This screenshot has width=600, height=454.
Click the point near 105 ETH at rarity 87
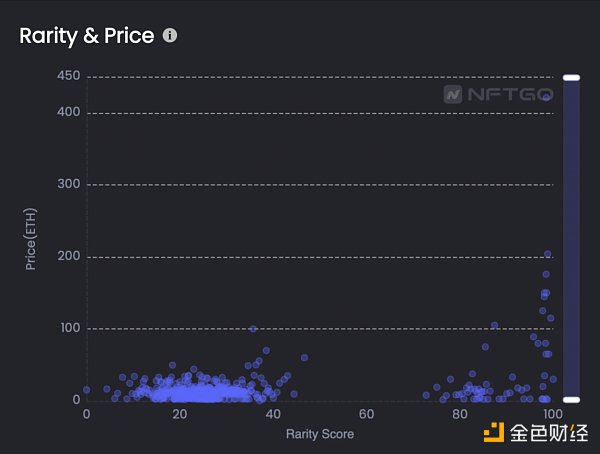coord(494,325)
